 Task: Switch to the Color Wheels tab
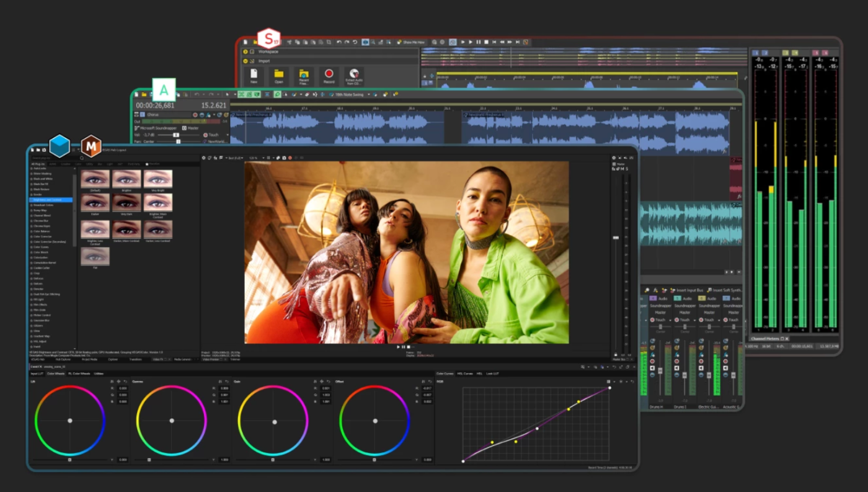(x=56, y=373)
